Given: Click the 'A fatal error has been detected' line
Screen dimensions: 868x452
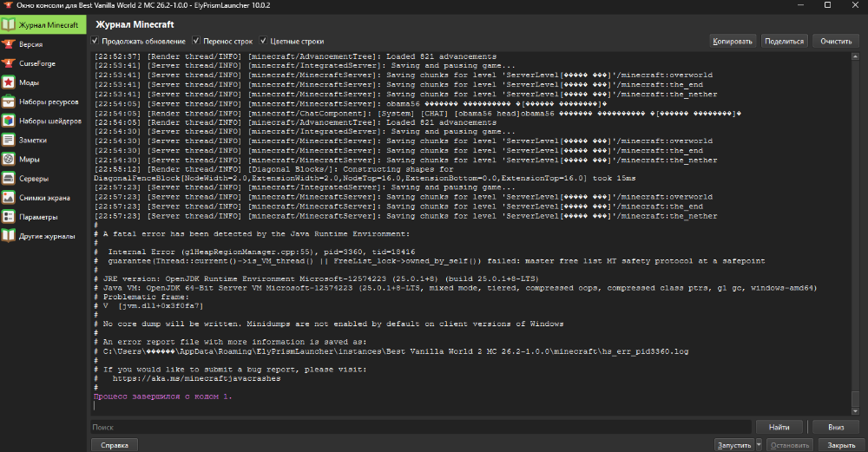Looking at the screenshot, I should pos(252,234).
